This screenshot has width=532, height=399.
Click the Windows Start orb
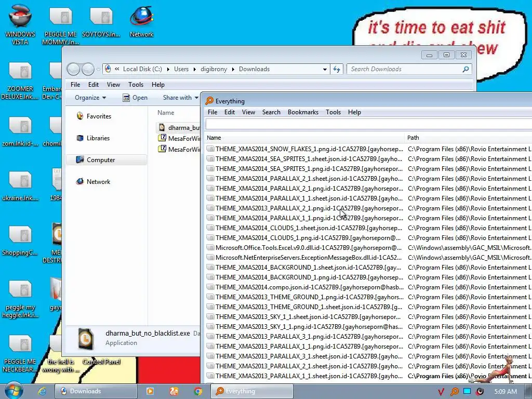pyautogui.click(x=14, y=391)
